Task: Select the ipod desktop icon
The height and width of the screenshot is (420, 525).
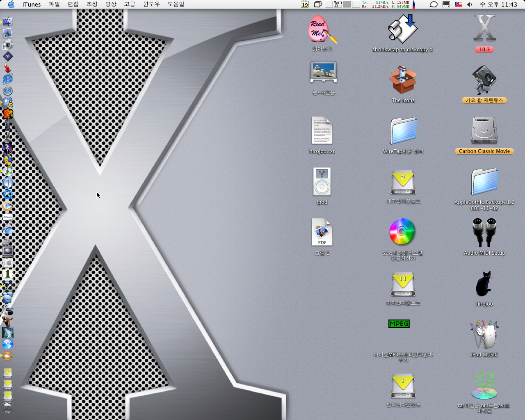Action: pyautogui.click(x=322, y=182)
